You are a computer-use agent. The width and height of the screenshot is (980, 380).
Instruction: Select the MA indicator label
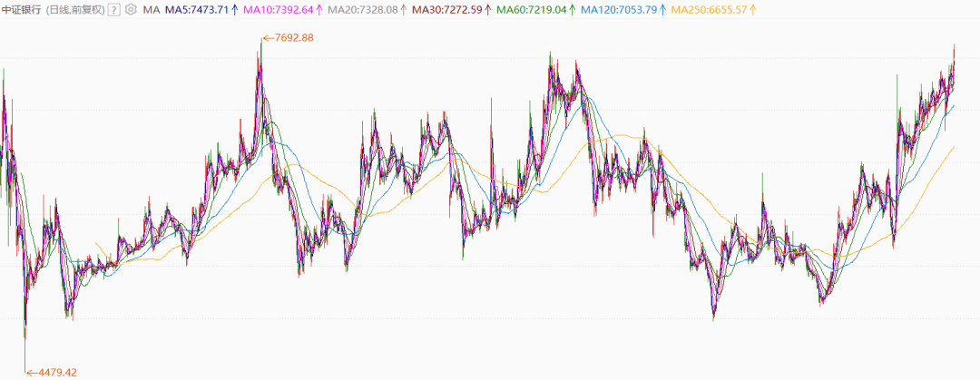click(151, 9)
